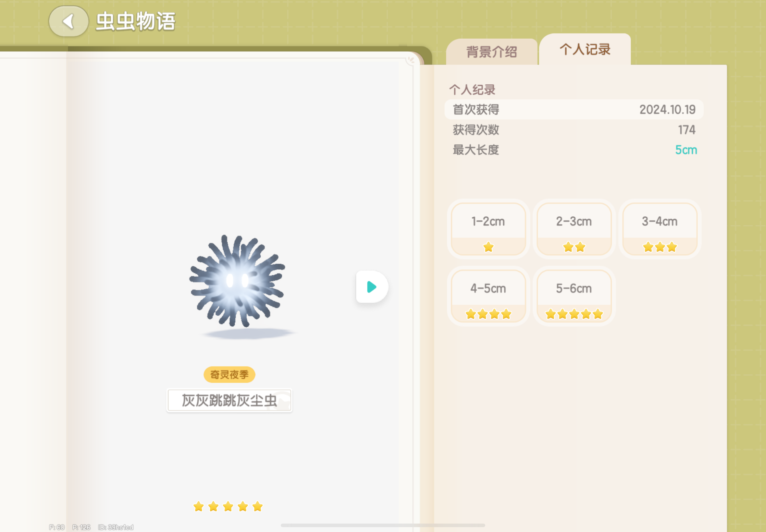Click the five stars on 5-6cm card

point(574,314)
